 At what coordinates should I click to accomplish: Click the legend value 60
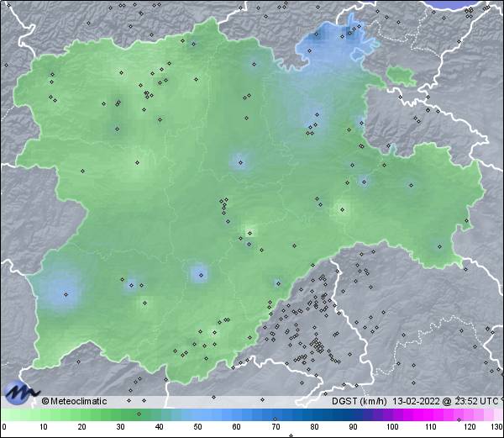pos(237,427)
